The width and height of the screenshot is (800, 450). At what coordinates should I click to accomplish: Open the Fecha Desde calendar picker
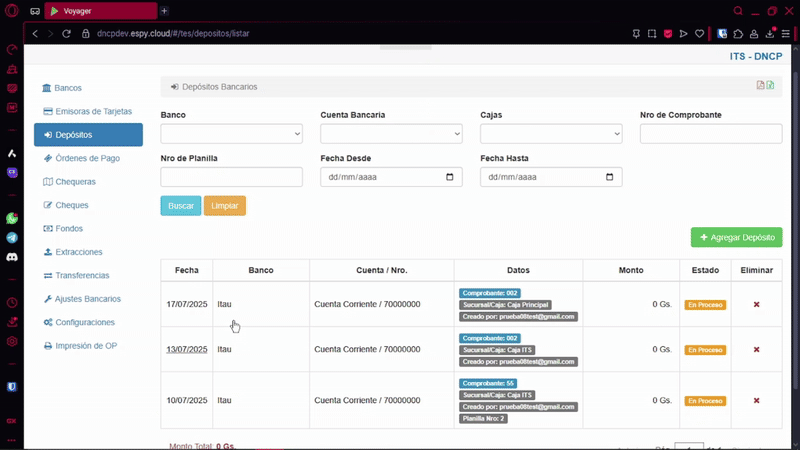click(450, 177)
